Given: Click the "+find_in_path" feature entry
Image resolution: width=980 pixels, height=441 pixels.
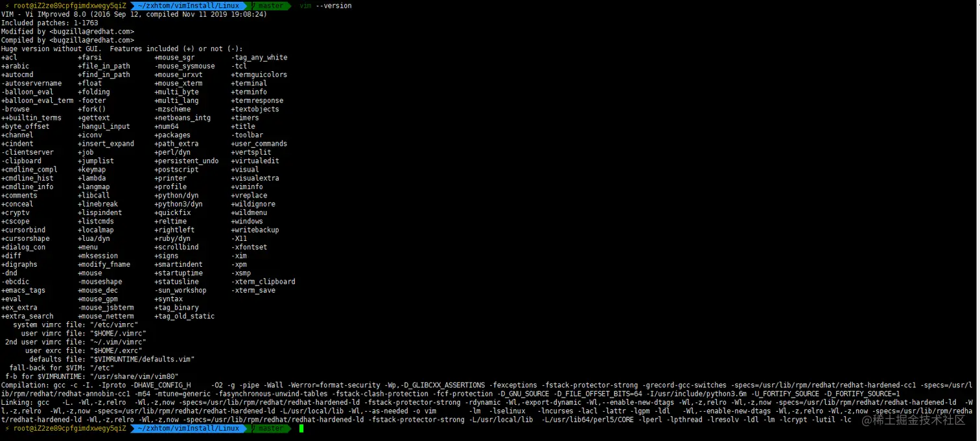Looking at the screenshot, I should coord(104,74).
